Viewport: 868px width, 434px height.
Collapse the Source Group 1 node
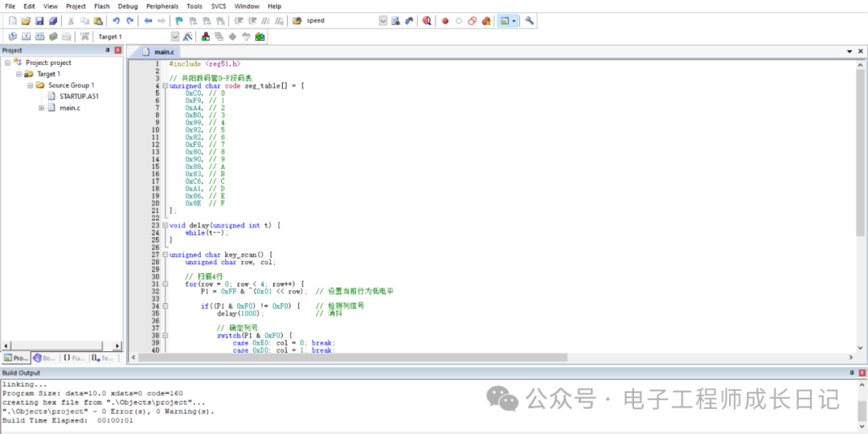click(31, 85)
